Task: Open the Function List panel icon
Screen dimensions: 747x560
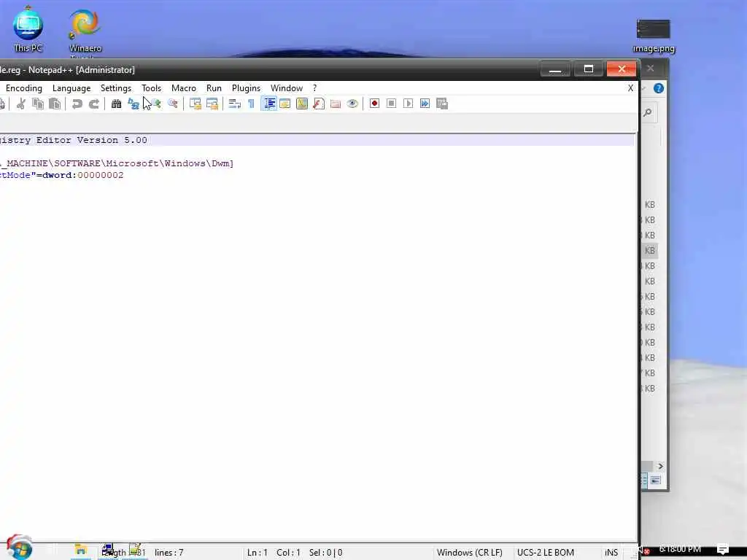Action: click(x=319, y=104)
